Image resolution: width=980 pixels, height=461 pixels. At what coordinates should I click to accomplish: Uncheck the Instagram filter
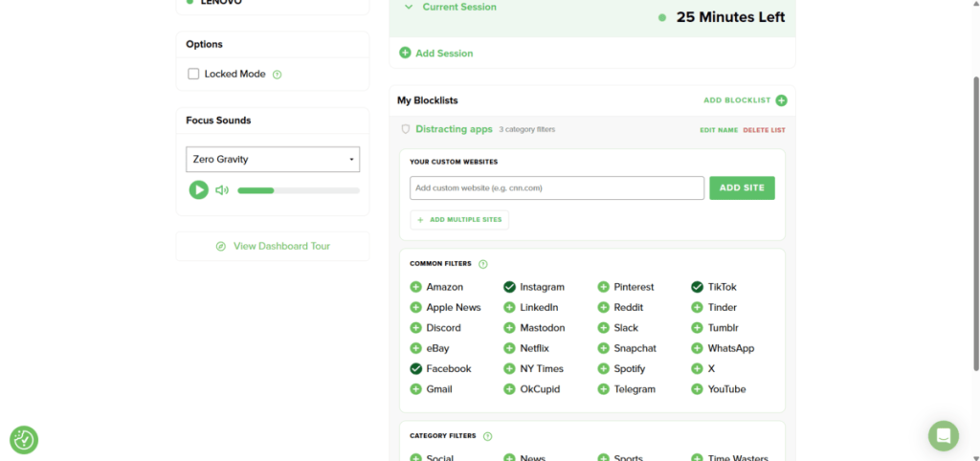coord(509,287)
